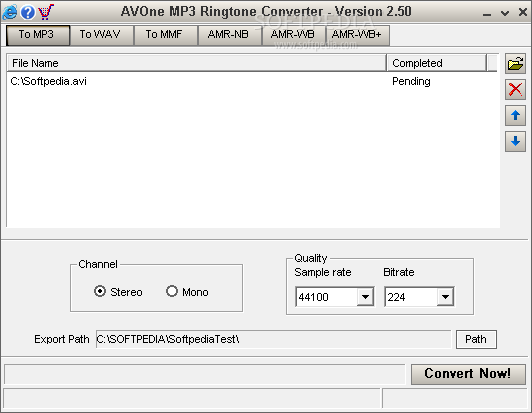Select the C:\Softpedia.avi file row
532x413 pixels.
coord(252,81)
